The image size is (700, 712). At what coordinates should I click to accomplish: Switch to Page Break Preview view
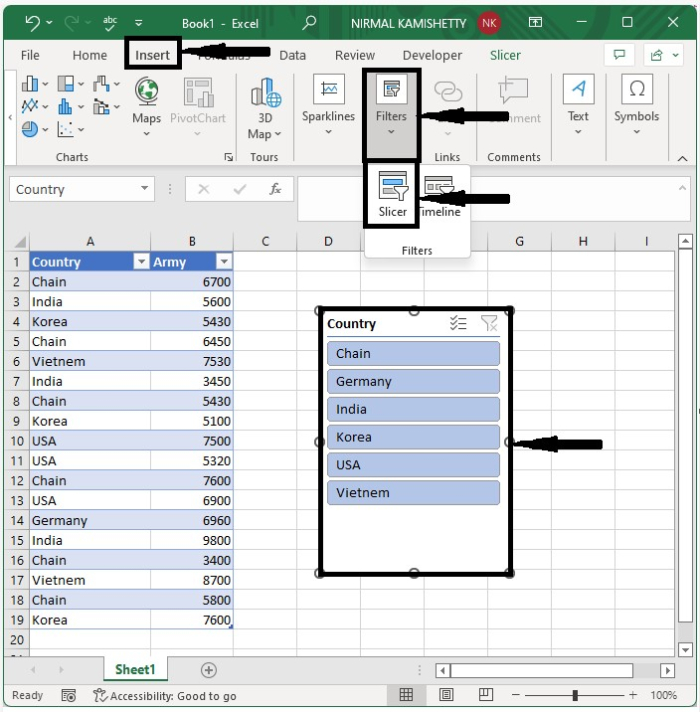(x=486, y=695)
